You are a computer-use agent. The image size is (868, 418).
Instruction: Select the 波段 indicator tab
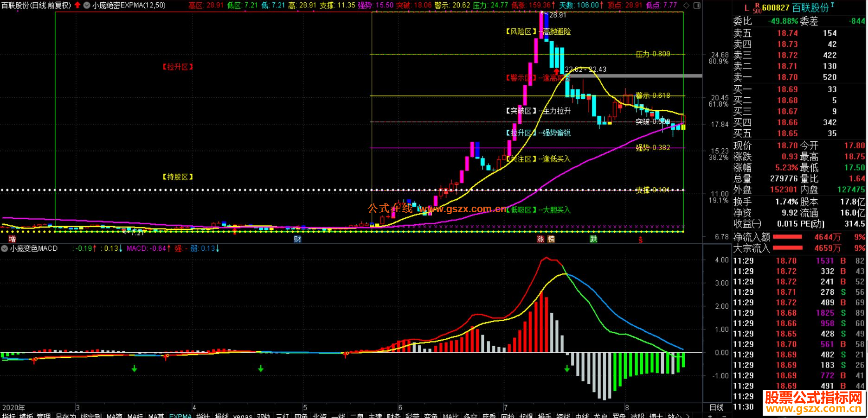click(637, 415)
